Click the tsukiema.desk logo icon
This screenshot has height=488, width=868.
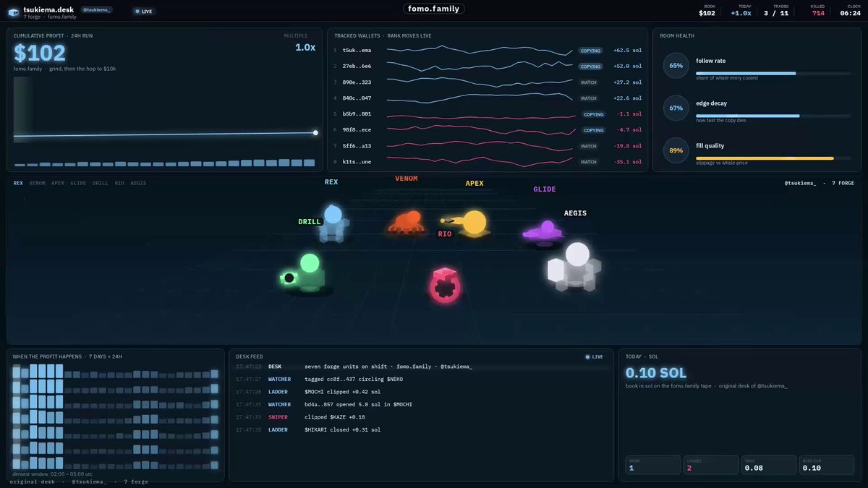point(14,12)
